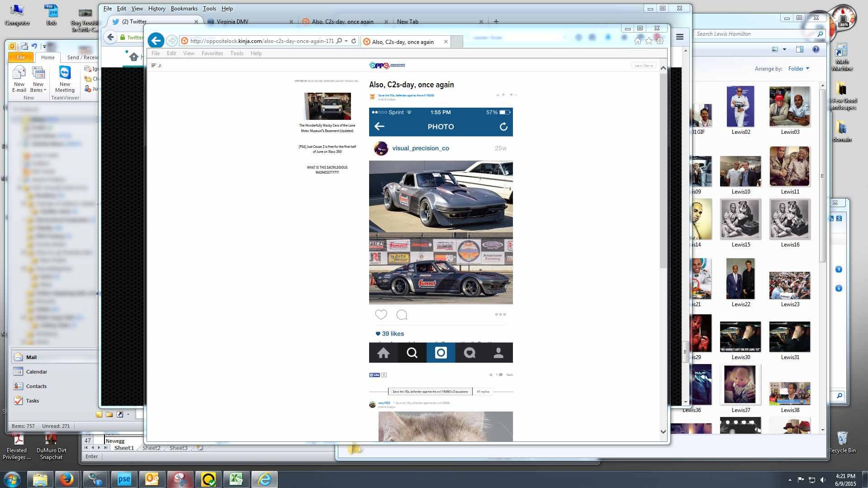Open IE address bar dropdown arrow
868x488 pixels.
(x=346, y=41)
